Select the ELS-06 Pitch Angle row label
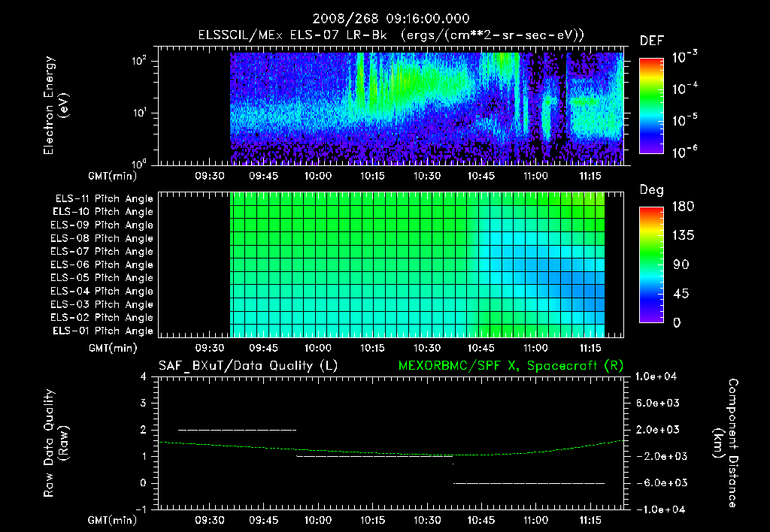This screenshot has width=770, height=532. point(102,264)
